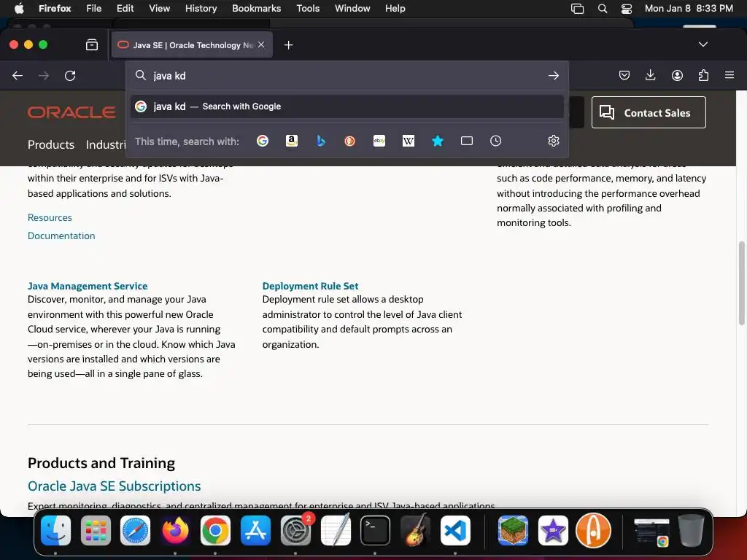This screenshot has height=560, width=747.
Task: Open the Firefox hamburger application menu
Action: [x=729, y=75]
